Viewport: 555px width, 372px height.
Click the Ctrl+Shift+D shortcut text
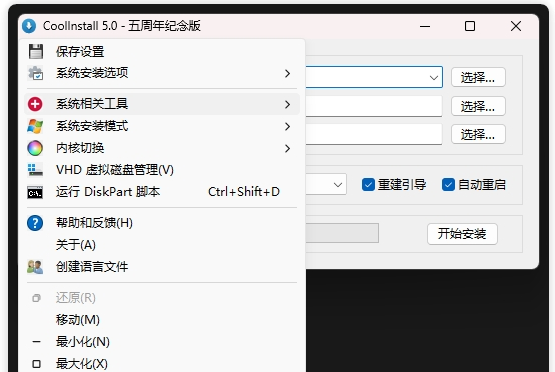tap(244, 192)
